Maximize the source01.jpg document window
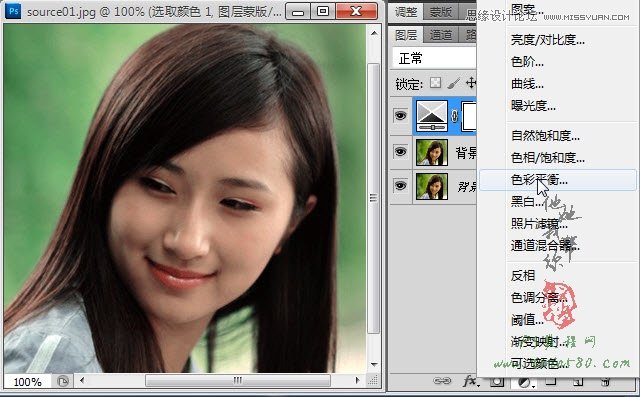 (323, 11)
